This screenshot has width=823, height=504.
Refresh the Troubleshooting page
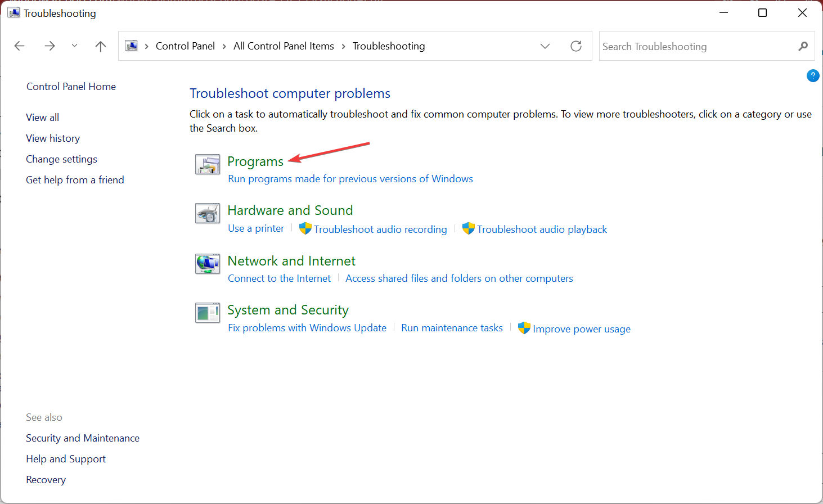coord(576,46)
